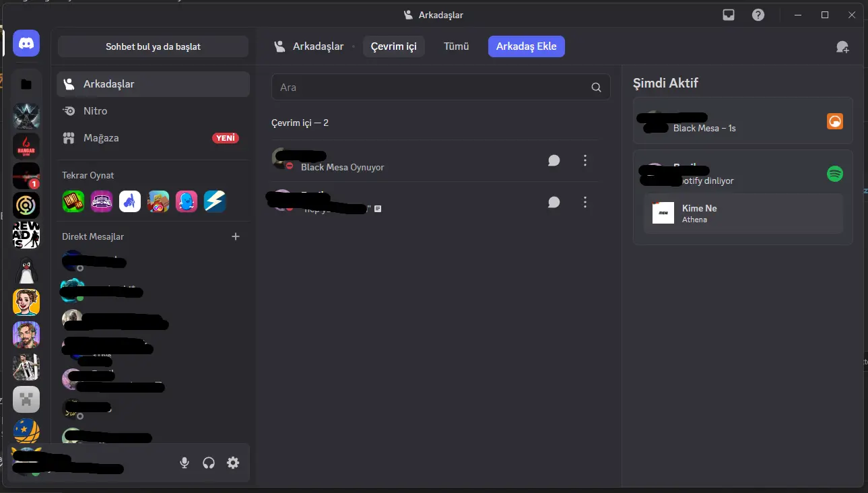Screen dimensions: 868x493
Task: Click the Arkadaşlar window title text
Action: (440, 15)
